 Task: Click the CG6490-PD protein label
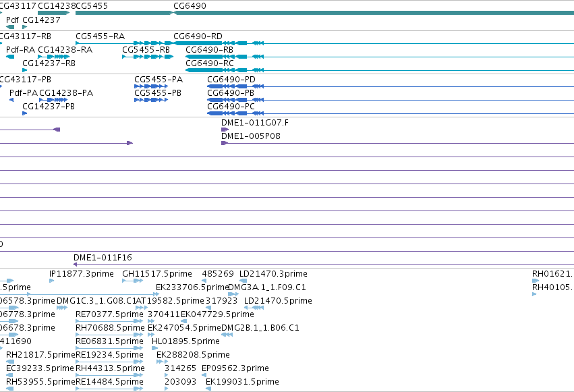click(231, 80)
